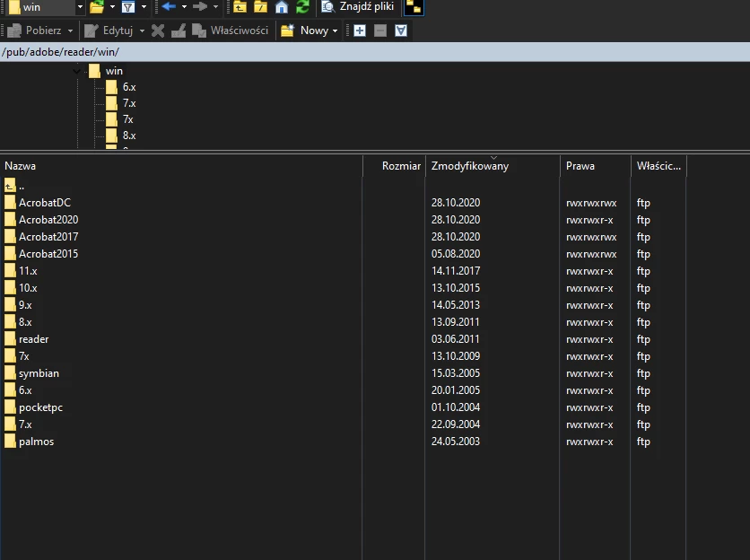750x560 pixels.
Task: Click the Edytuj edit button
Action: (109, 31)
